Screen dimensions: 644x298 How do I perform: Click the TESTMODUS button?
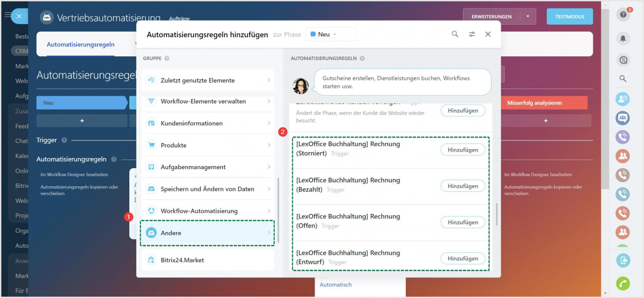pyautogui.click(x=570, y=17)
